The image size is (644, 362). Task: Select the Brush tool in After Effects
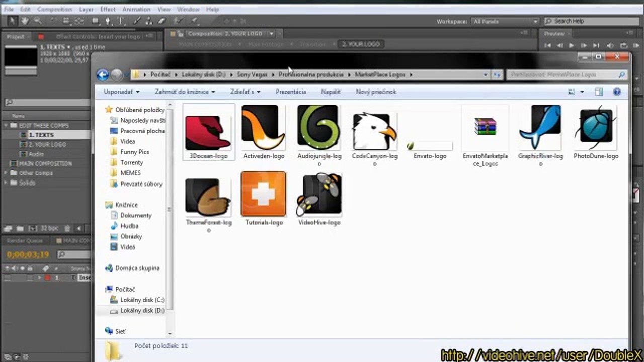(137, 21)
